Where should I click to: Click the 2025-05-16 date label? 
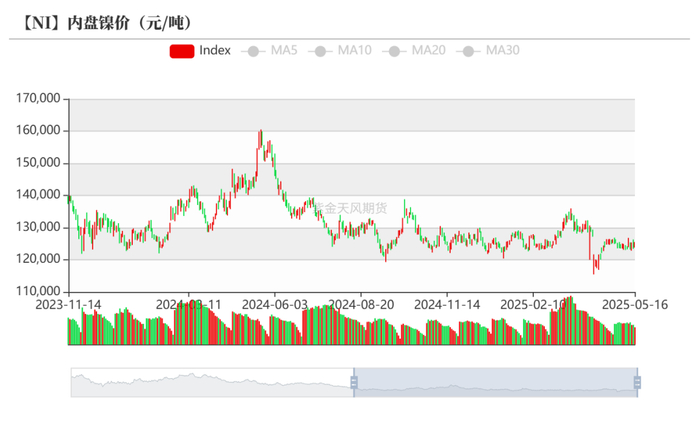click(635, 305)
